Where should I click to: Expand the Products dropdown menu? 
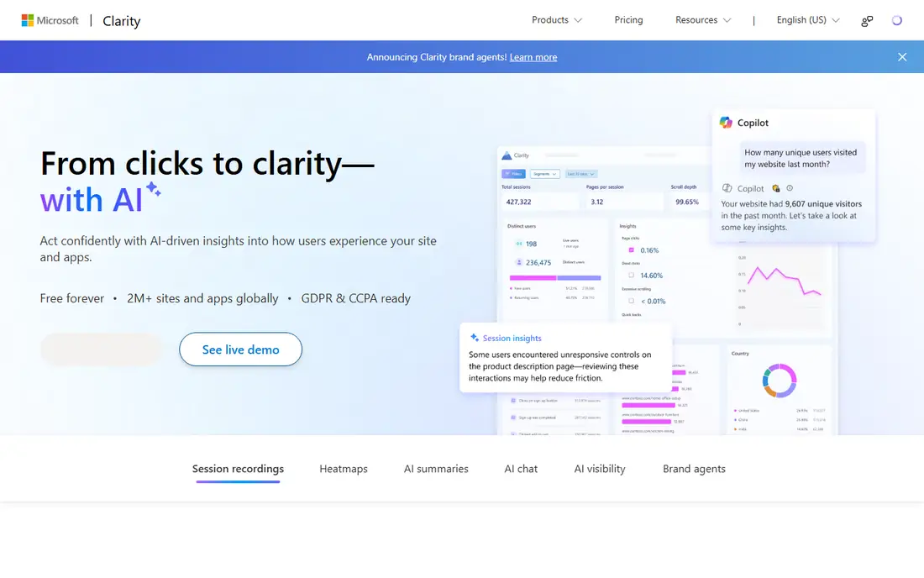556,20
